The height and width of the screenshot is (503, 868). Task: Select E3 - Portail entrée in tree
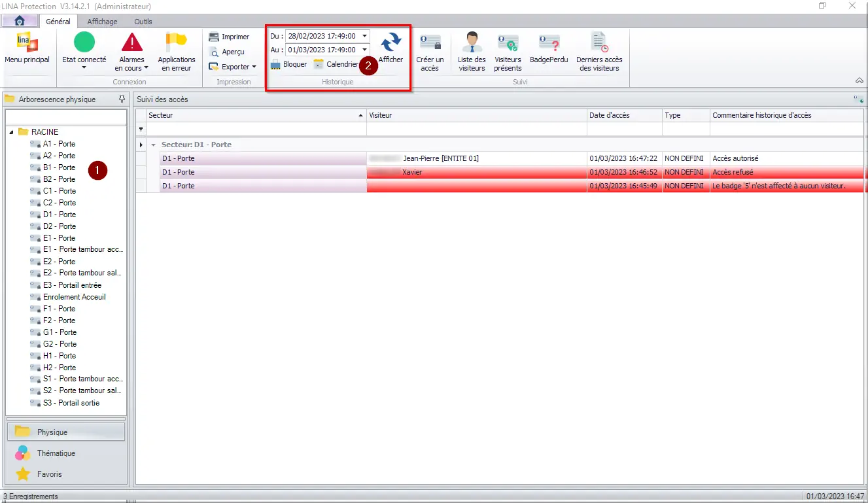(x=72, y=285)
